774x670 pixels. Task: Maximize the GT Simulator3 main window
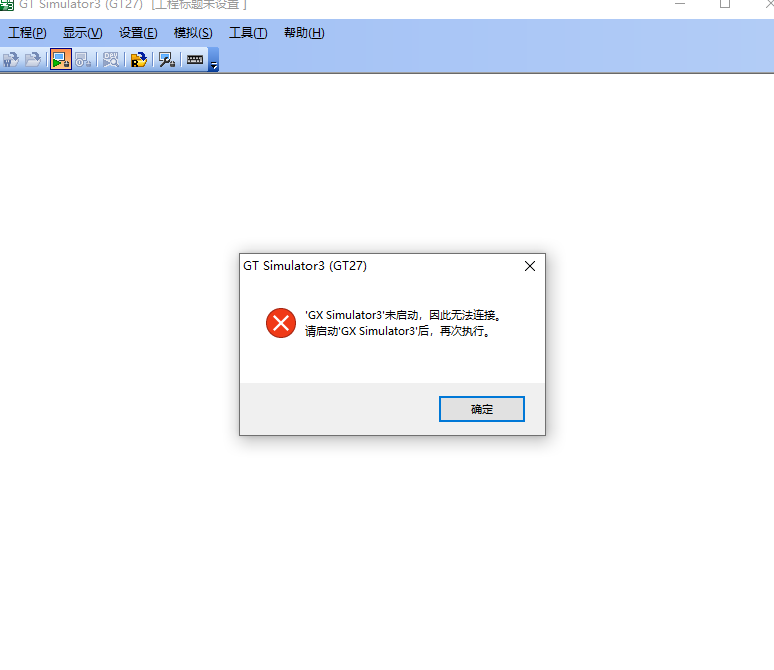725,4
